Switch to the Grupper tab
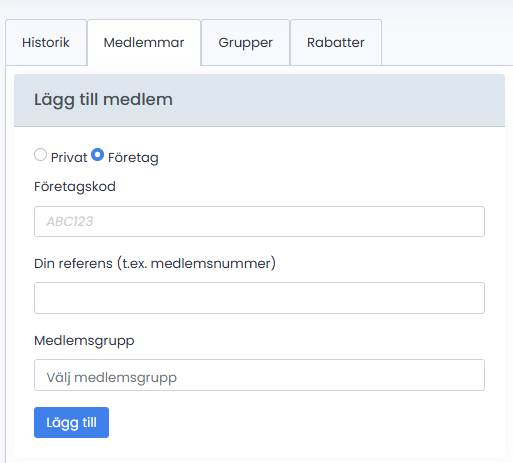Viewport: 513px width, 463px height. pos(245,42)
